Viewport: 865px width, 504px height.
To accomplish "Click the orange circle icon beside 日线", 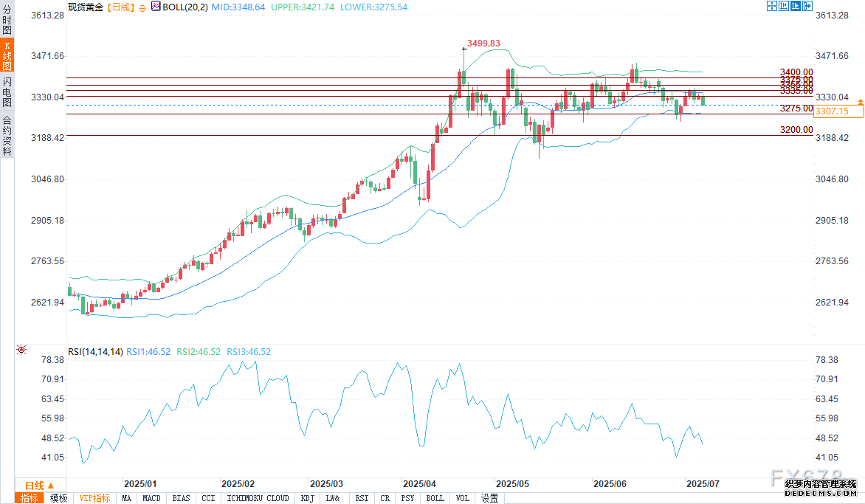I will point(142,7).
